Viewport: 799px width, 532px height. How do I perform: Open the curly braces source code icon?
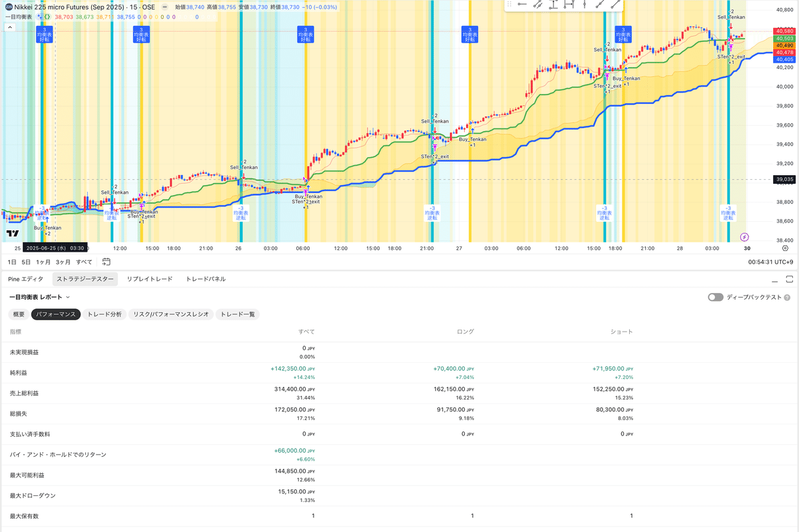47,17
